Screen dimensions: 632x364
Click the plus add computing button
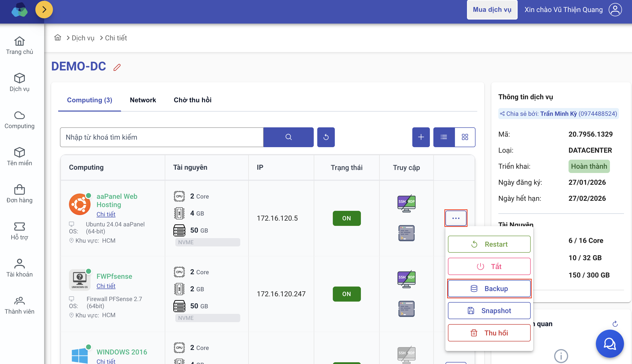(x=421, y=137)
